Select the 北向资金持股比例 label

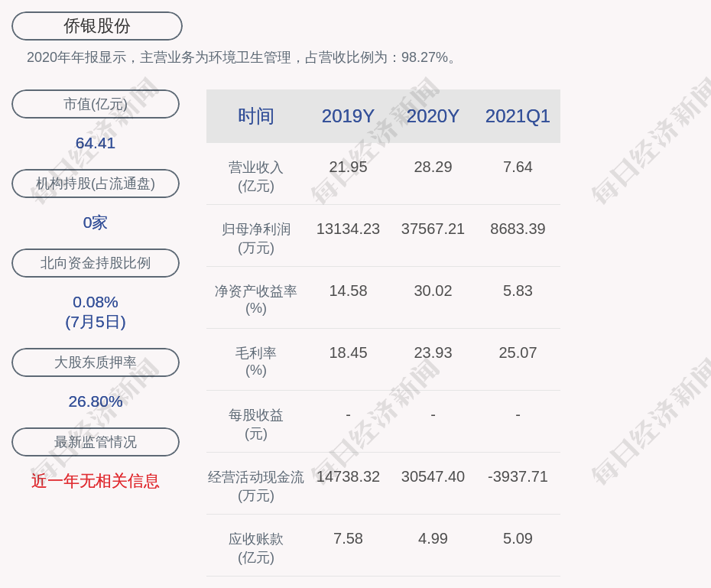tap(96, 263)
